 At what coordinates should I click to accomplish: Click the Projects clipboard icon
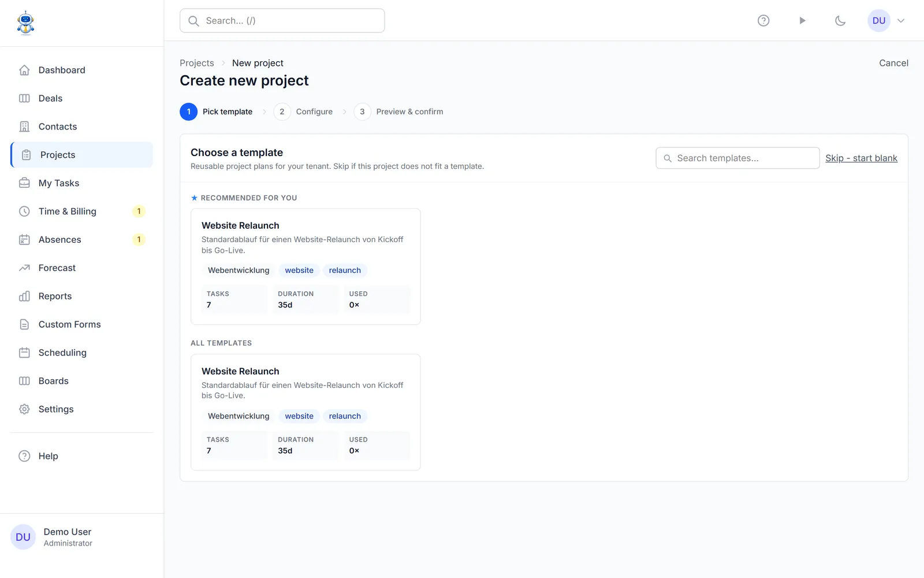(26, 155)
